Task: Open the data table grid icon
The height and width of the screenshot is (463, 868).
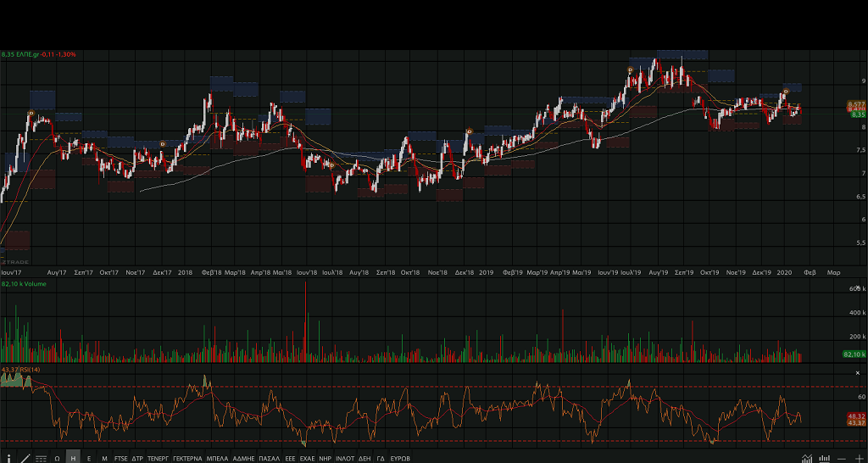Action: coord(41,457)
